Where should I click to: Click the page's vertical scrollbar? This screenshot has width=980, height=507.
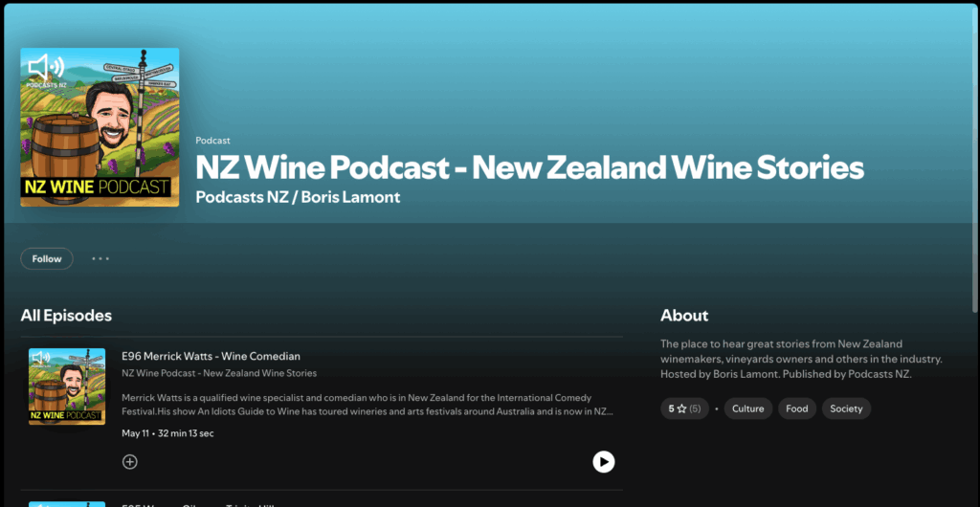tap(975, 159)
